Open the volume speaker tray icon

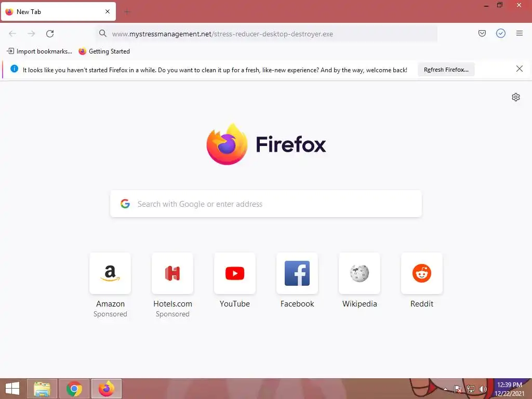(483, 389)
